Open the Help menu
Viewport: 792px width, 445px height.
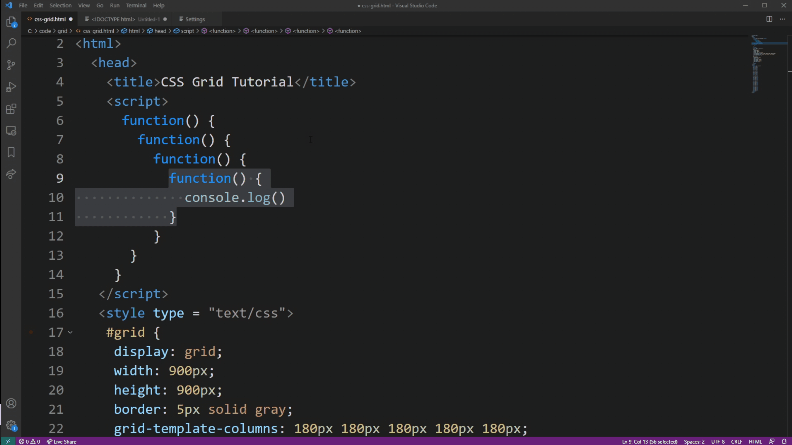(159, 6)
